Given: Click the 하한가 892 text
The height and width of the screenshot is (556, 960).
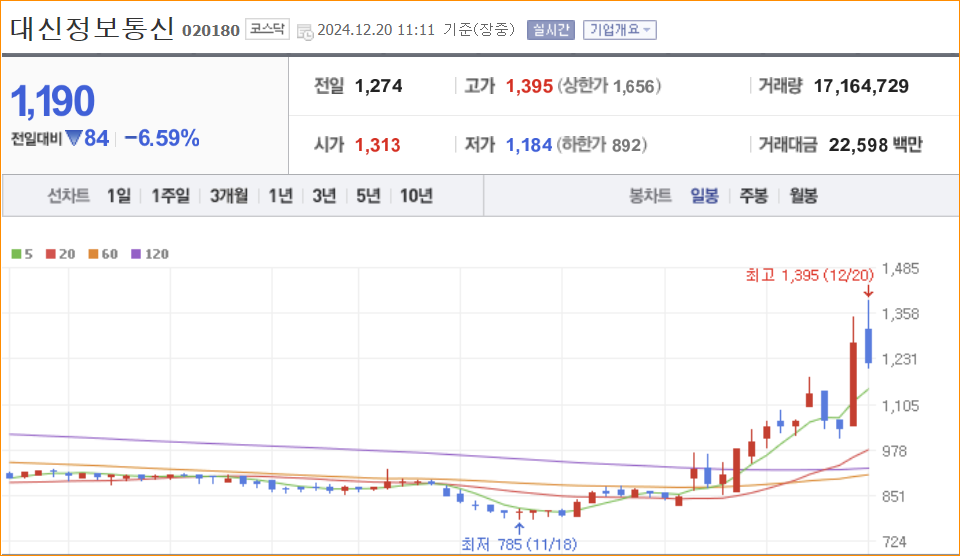Looking at the screenshot, I should 602,145.
